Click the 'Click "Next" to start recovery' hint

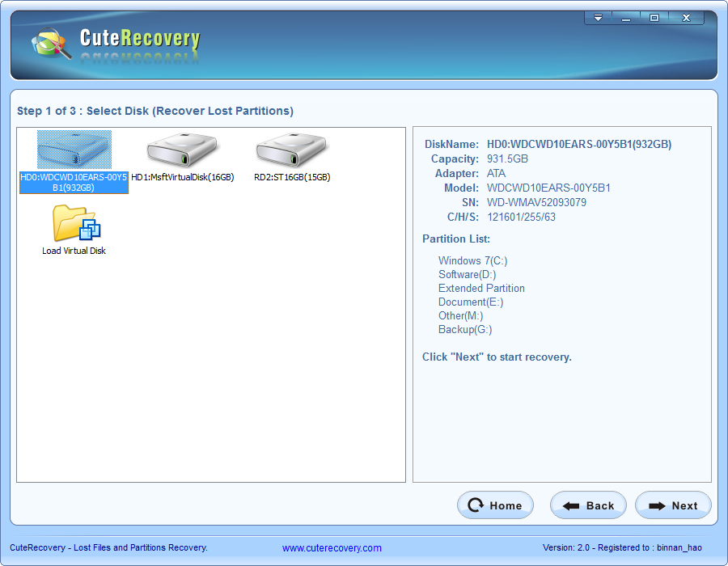coord(497,357)
